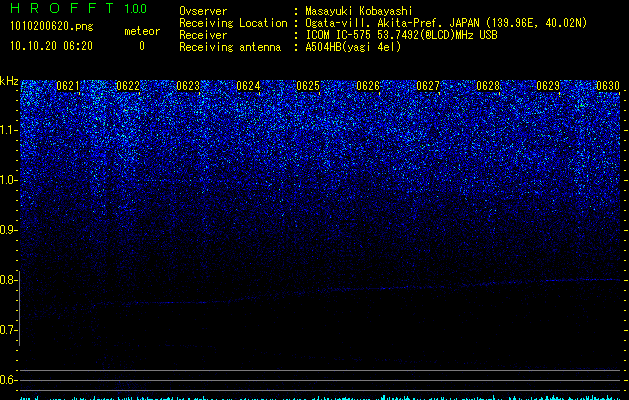Click the 0630 time marker
The width and height of the screenshot is (629, 400).
(x=608, y=86)
